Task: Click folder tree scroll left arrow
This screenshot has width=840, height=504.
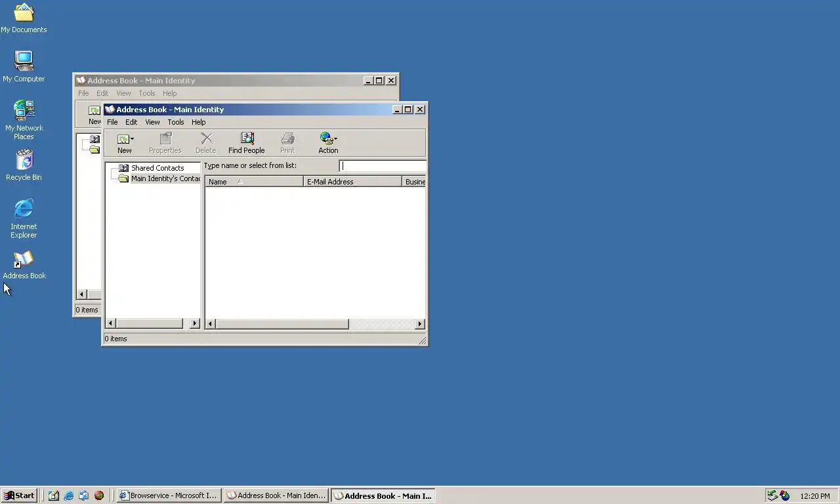Action: (110, 324)
